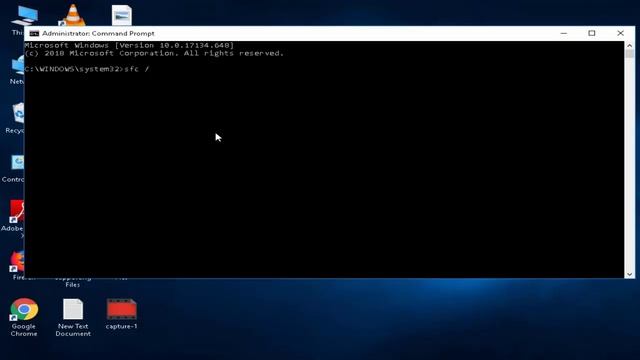Click the Command Prompt scrollbar thumb

tap(629, 54)
